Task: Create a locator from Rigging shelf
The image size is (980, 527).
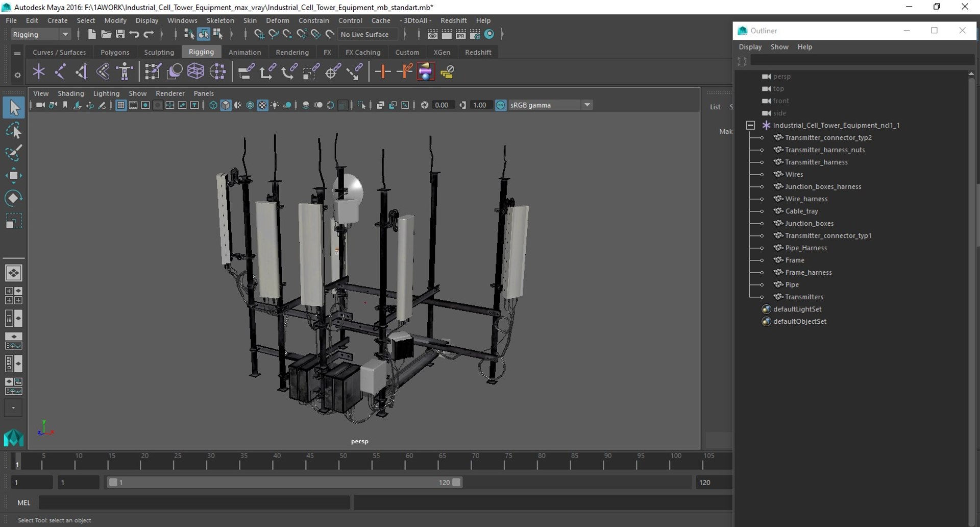Action: pos(39,71)
